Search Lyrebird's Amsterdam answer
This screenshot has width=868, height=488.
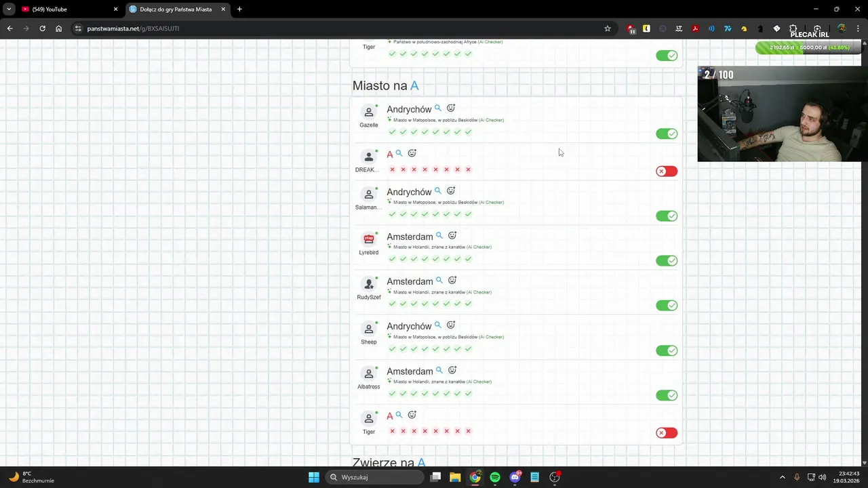click(439, 236)
